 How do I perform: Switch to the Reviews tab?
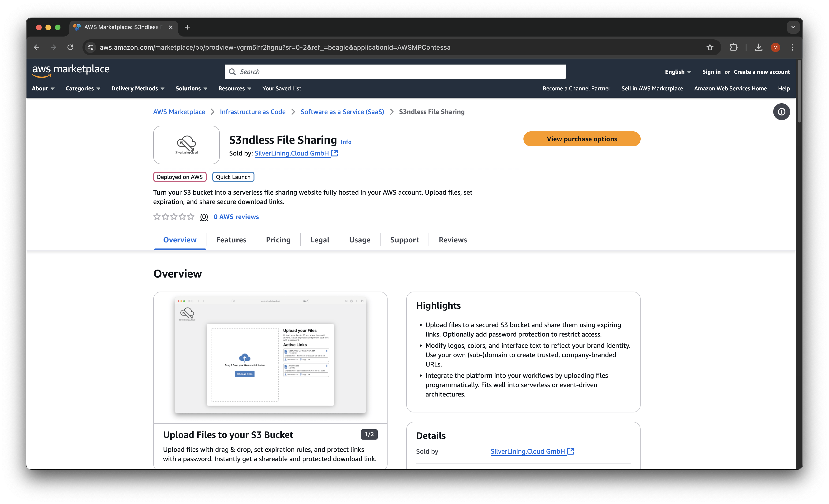click(452, 240)
